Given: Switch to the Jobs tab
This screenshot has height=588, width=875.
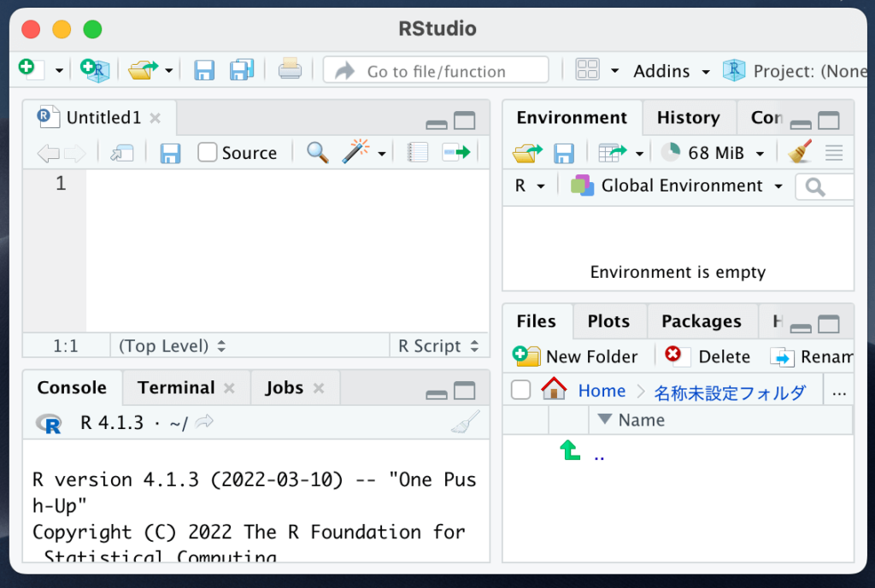Looking at the screenshot, I should pyautogui.click(x=284, y=388).
